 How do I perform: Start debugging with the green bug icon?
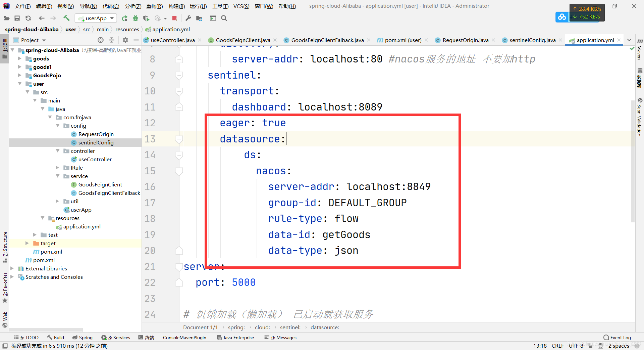click(x=136, y=18)
